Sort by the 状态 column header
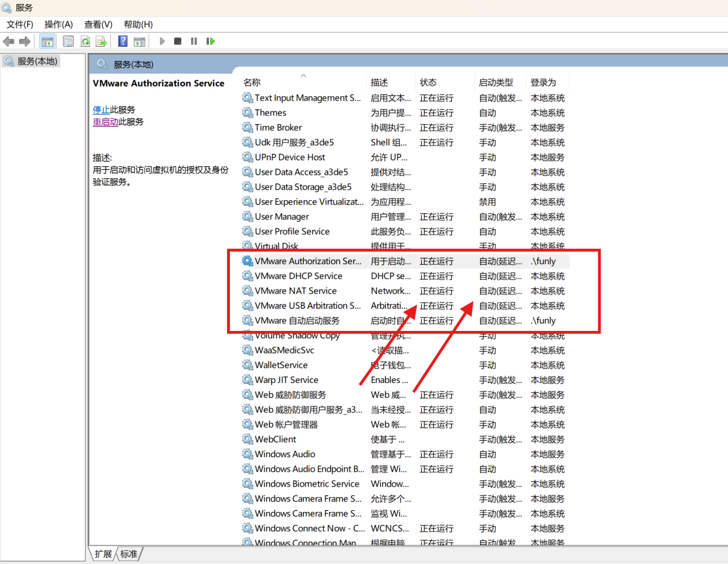The width and height of the screenshot is (728, 564). coord(446,82)
